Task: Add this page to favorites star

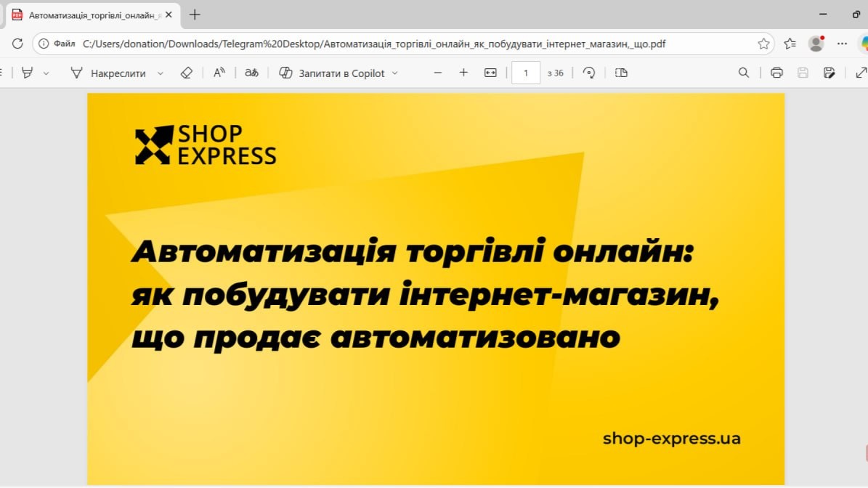Action: click(x=763, y=44)
